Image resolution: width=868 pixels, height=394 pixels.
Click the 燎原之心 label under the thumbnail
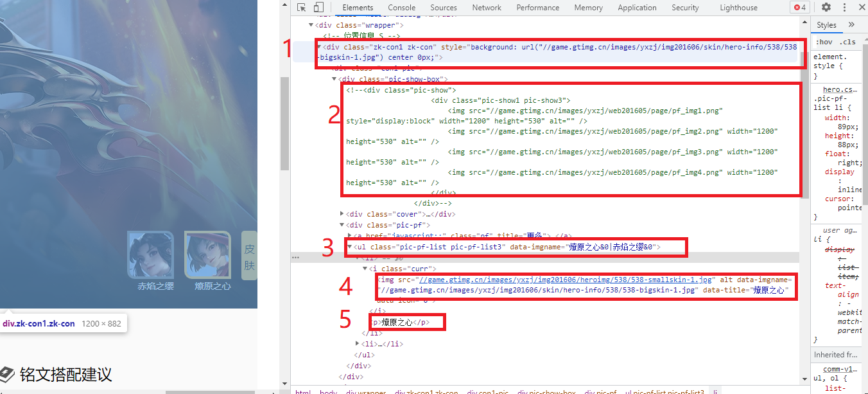click(213, 286)
